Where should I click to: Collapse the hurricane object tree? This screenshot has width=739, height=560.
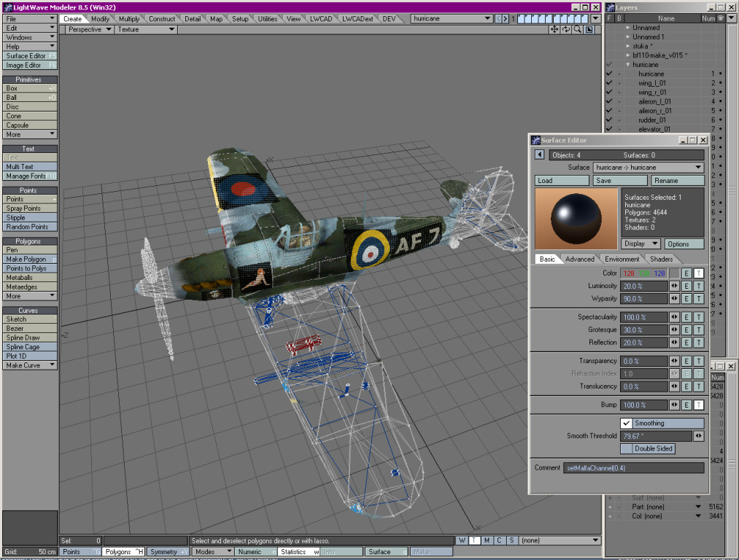coord(627,65)
